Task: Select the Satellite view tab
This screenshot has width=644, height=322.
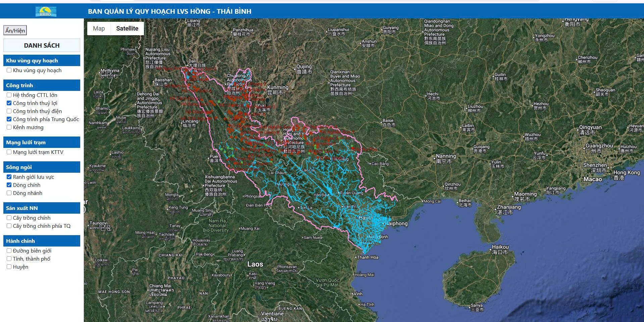Action: [x=127, y=29]
